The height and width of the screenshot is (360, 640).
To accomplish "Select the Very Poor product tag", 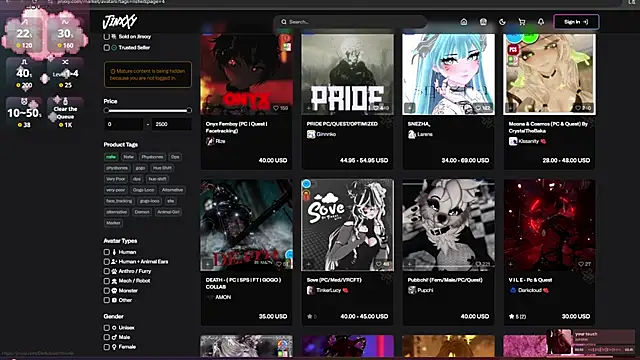I will [x=116, y=179].
